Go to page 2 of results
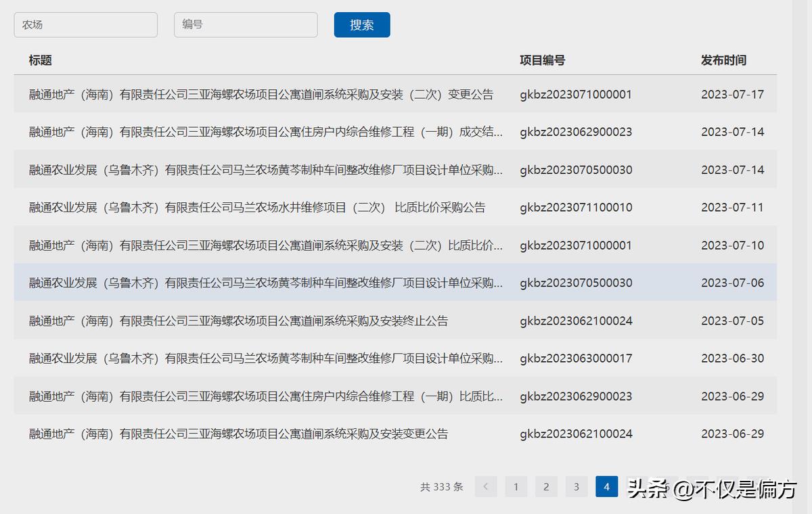Viewport: 812px width, 514px height. (x=546, y=487)
